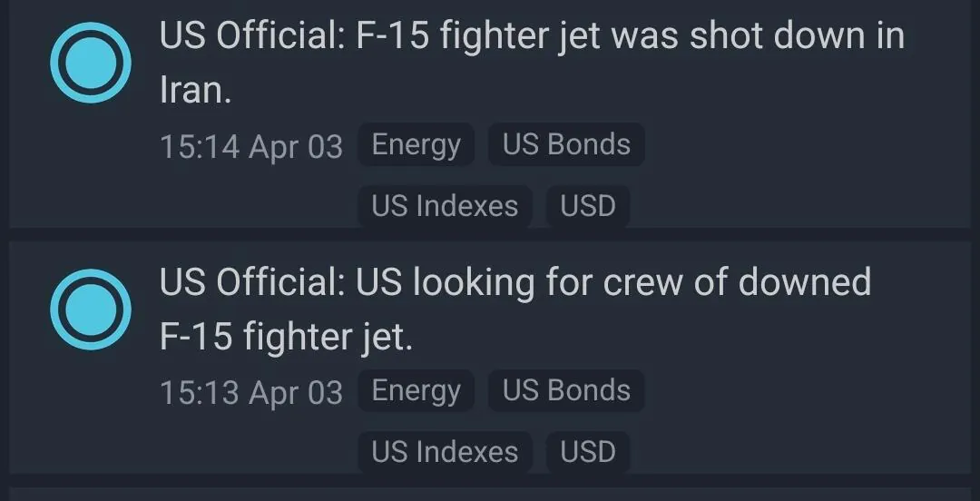Image resolution: width=980 pixels, height=501 pixels.
Task: Filter by Energy tag on the 15:13 story
Action: (x=416, y=391)
